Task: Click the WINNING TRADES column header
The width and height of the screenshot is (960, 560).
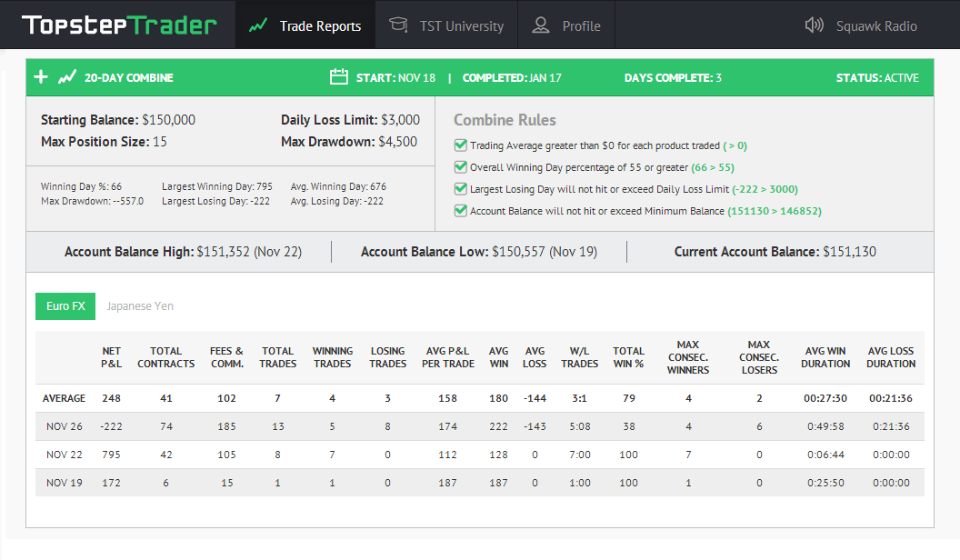Action: [333, 356]
